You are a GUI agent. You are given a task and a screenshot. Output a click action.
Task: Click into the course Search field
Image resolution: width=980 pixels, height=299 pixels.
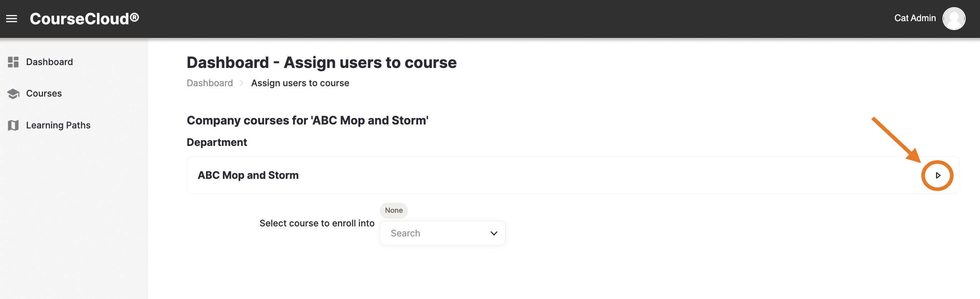(442, 233)
